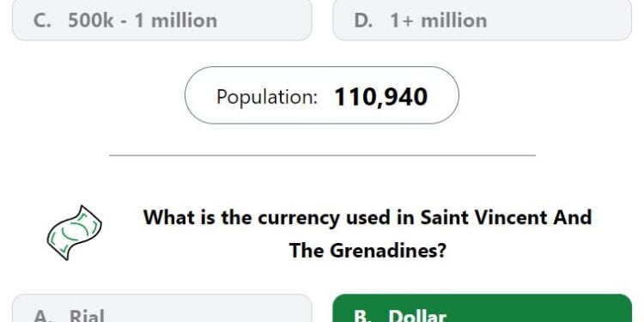
Task: Click the "A." letter before Rial
Action: (42, 316)
